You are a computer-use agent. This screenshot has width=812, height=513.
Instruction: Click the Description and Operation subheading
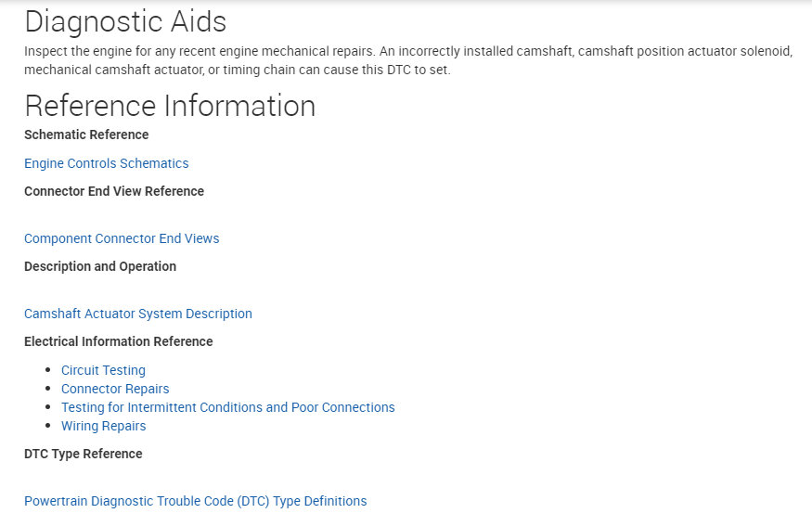(x=100, y=266)
